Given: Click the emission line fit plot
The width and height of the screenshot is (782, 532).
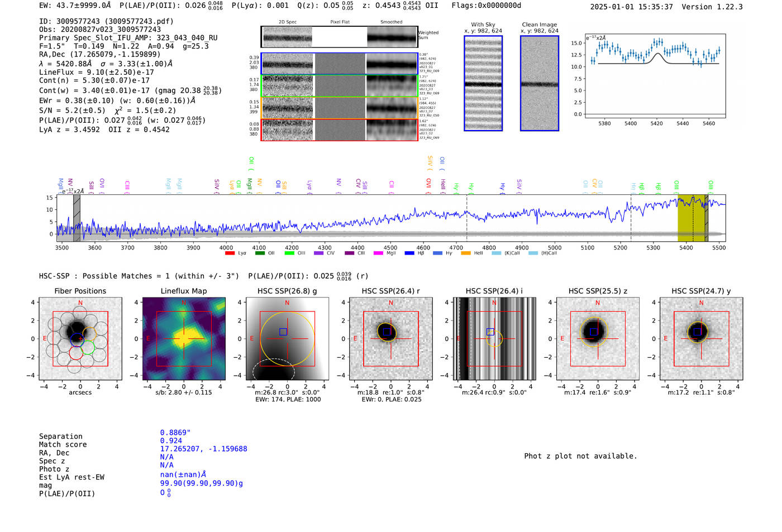Looking at the screenshot, I should (x=655, y=75).
